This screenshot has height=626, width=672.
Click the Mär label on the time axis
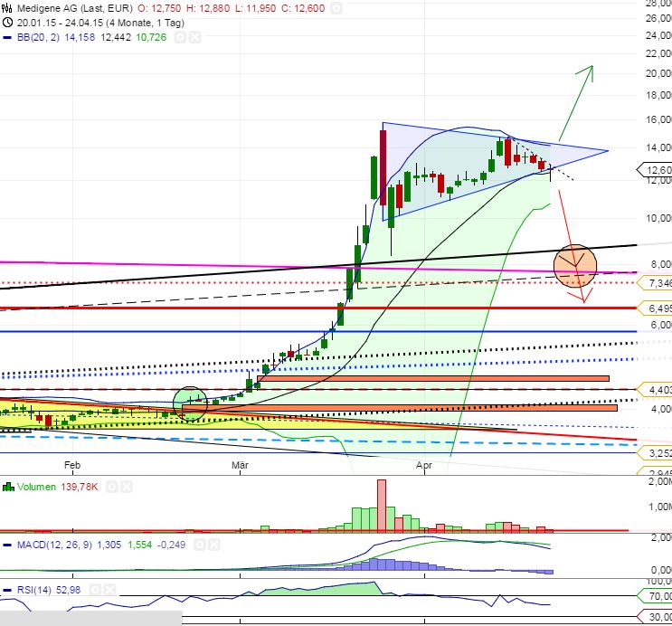click(x=240, y=465)
